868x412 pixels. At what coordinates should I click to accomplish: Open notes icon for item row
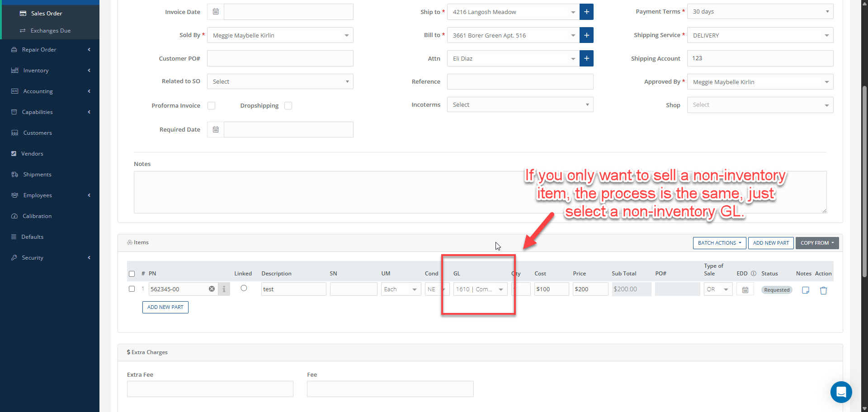805,290
